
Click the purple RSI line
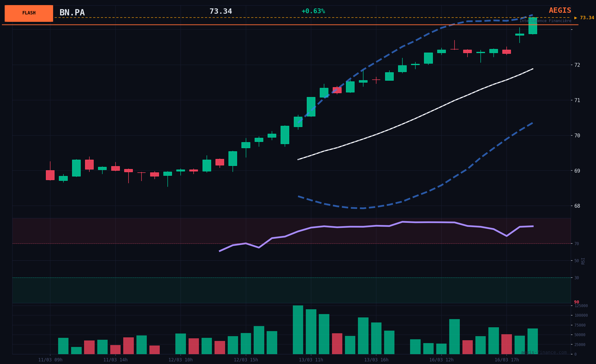click(x=363, y=227)
